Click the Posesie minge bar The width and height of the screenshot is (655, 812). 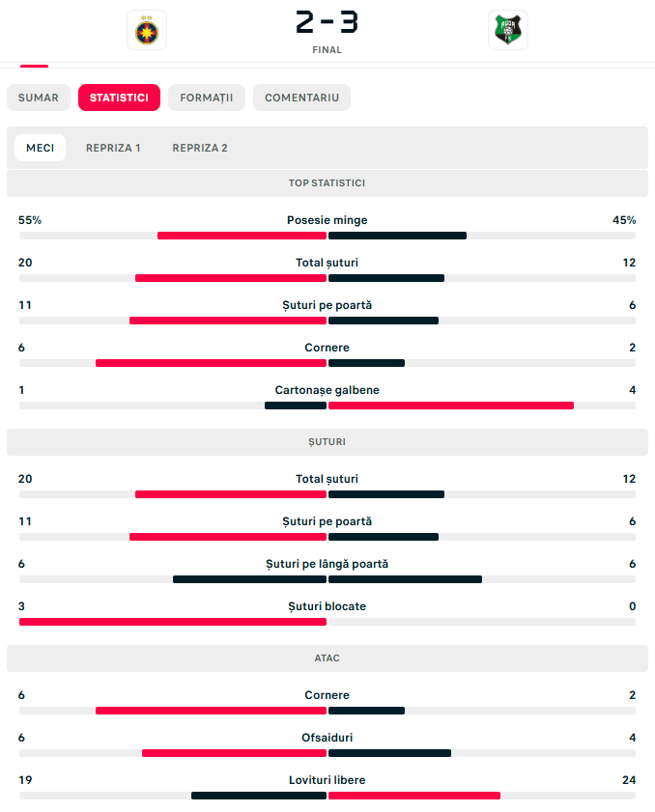point(327,236)
